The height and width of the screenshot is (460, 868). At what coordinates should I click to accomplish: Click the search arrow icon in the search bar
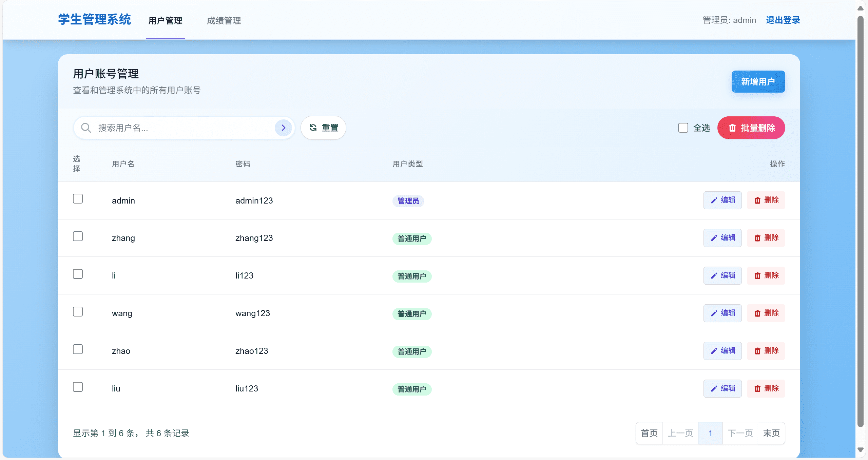coord(284,128)
